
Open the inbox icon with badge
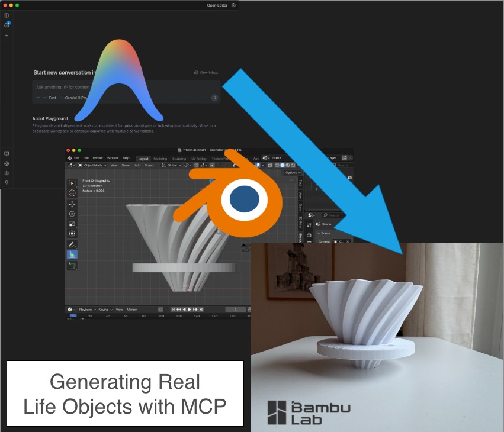[x=7, y=25]
